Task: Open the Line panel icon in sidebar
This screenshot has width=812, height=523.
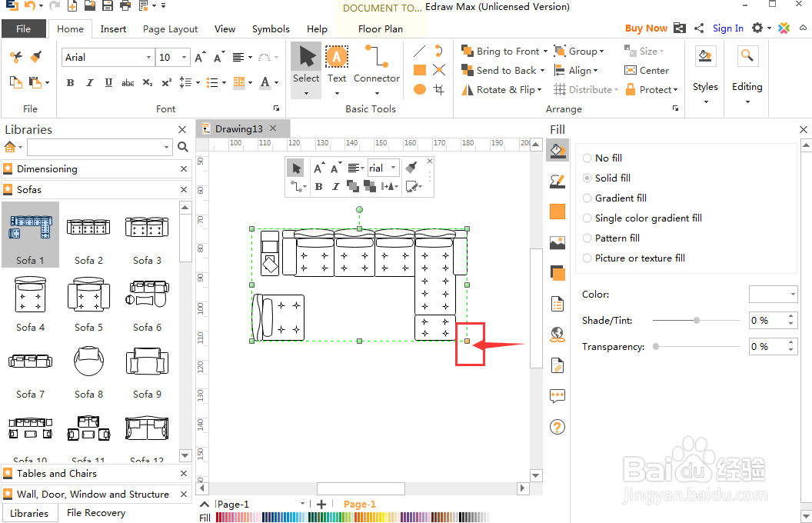Action: coord(557,182)
